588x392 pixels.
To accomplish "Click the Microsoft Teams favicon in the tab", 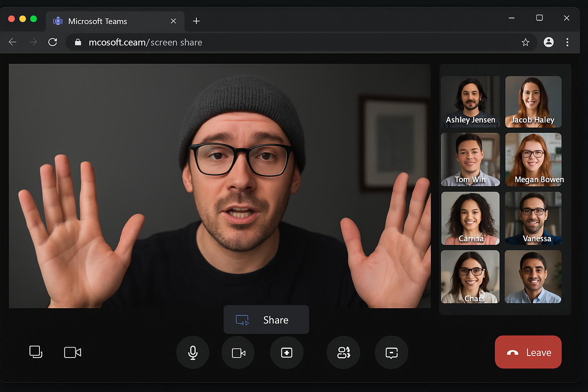I will pos(58,21).
